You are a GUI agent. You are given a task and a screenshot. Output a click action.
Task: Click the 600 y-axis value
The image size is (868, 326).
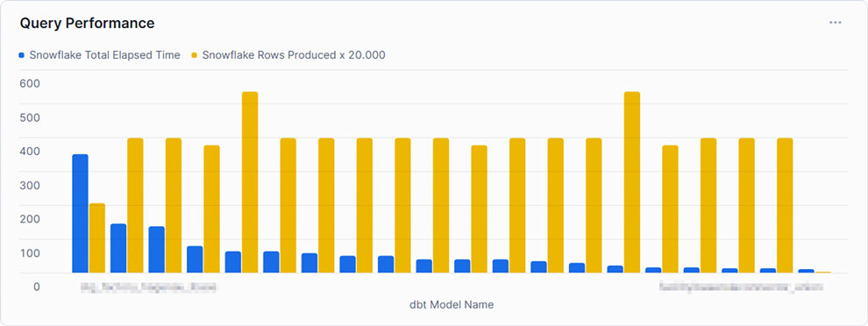tap(31, 83)
